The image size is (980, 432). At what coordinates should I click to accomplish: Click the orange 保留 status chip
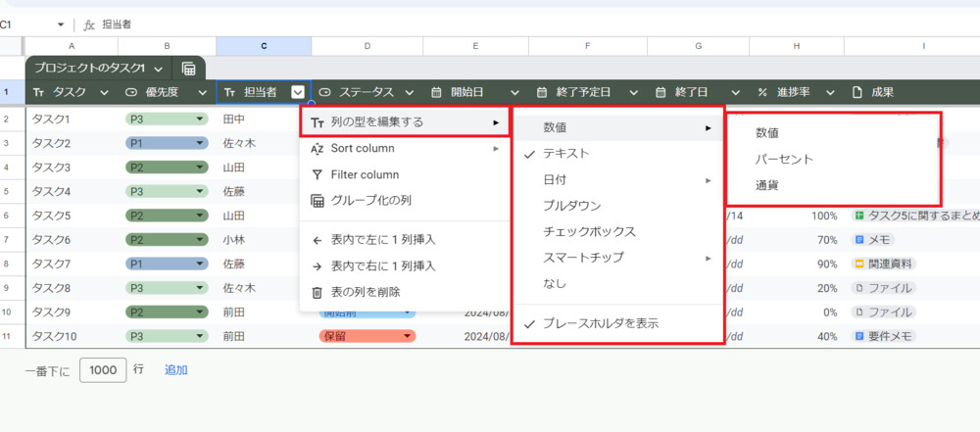click(x=367, y=336)
